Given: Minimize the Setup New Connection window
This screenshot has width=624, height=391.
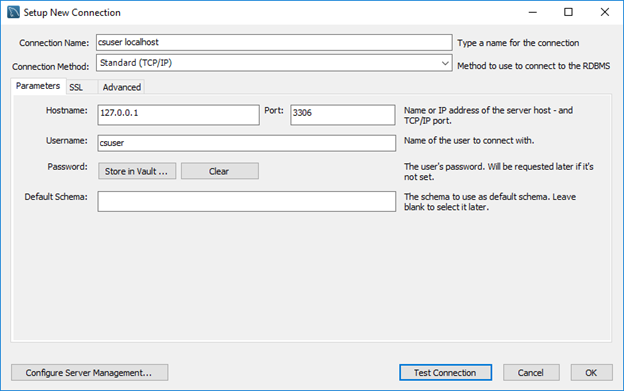Looking at the screenshot, I should [532, 12].
